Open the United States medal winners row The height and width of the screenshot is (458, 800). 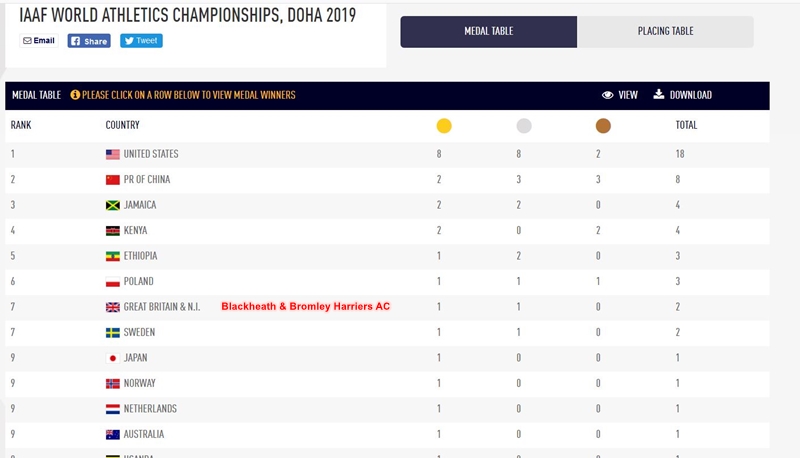point(387,154)
